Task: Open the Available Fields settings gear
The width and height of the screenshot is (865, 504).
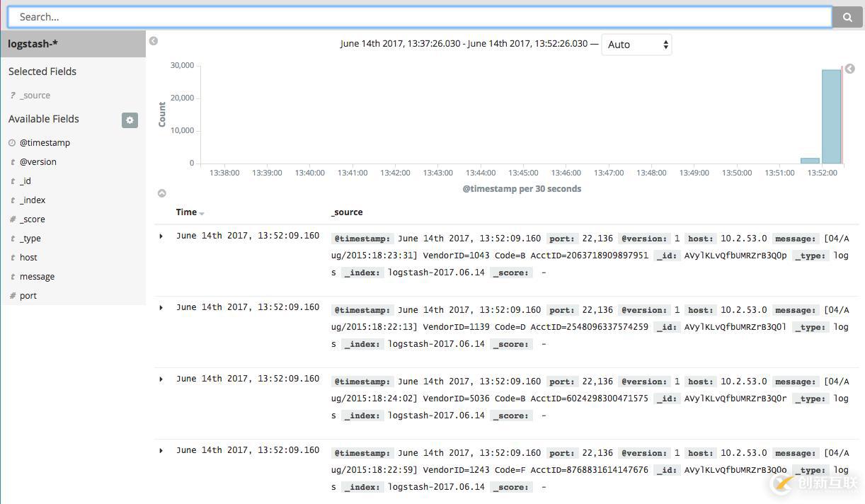Action: 130,120
